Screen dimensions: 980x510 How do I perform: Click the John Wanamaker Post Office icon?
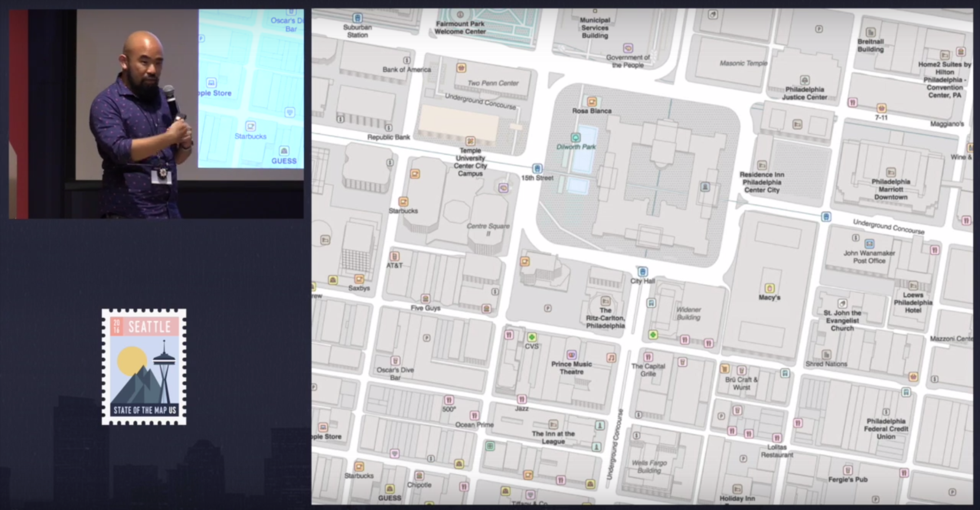tap(869, 244)
